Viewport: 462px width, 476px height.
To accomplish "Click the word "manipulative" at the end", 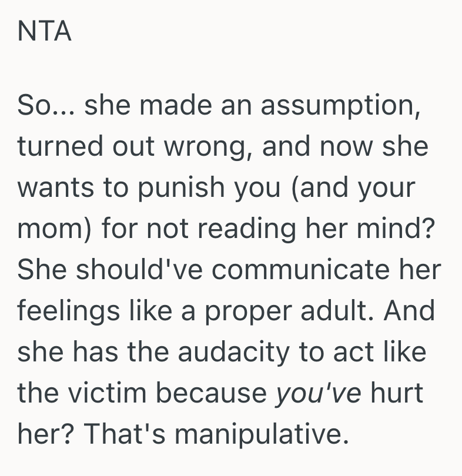I will [x=259, y=433].
